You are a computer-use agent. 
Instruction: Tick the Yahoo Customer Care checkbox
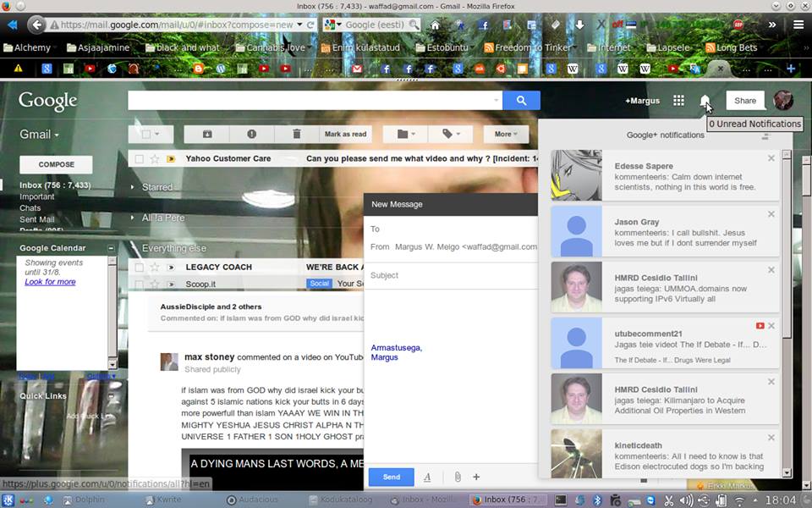[x=140, y=159]
